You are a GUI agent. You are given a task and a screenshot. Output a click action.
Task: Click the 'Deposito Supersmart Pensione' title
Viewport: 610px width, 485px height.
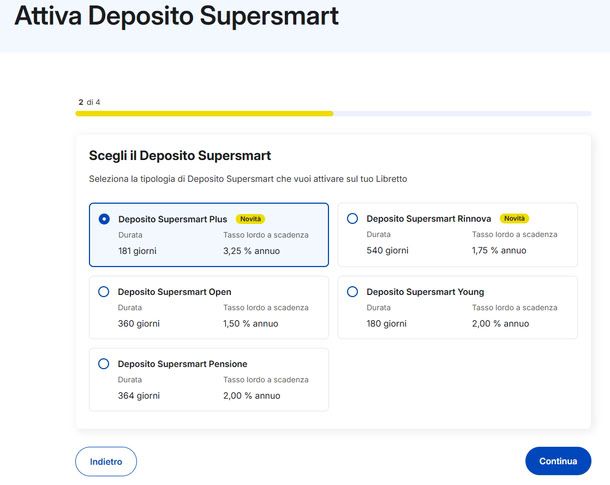tap(182, 364)
